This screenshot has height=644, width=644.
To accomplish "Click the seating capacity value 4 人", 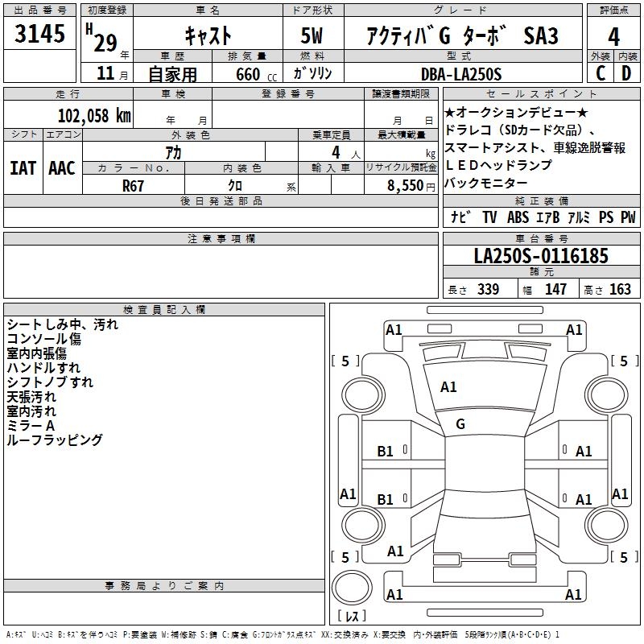I will (x=346, y=153).
